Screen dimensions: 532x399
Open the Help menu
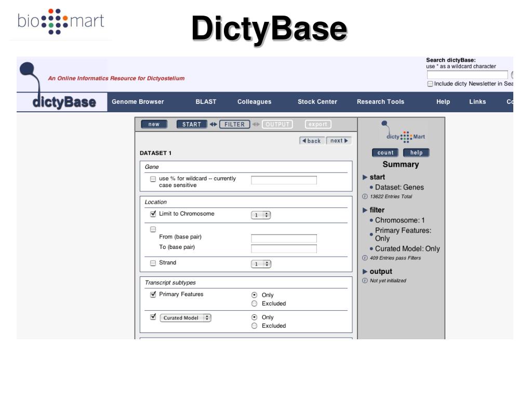[443, 102]
